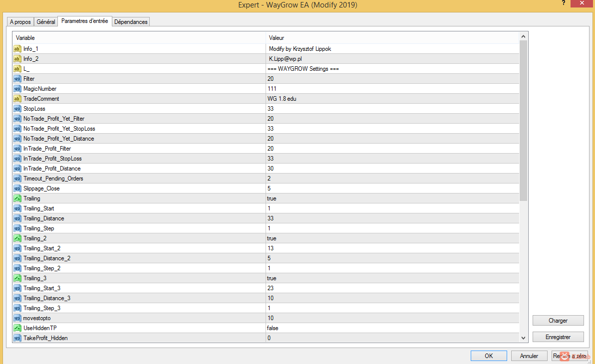This screenshot has height=364, width=595.
Task: Click the string icon beside Info_2
Action: click(17, 59)
